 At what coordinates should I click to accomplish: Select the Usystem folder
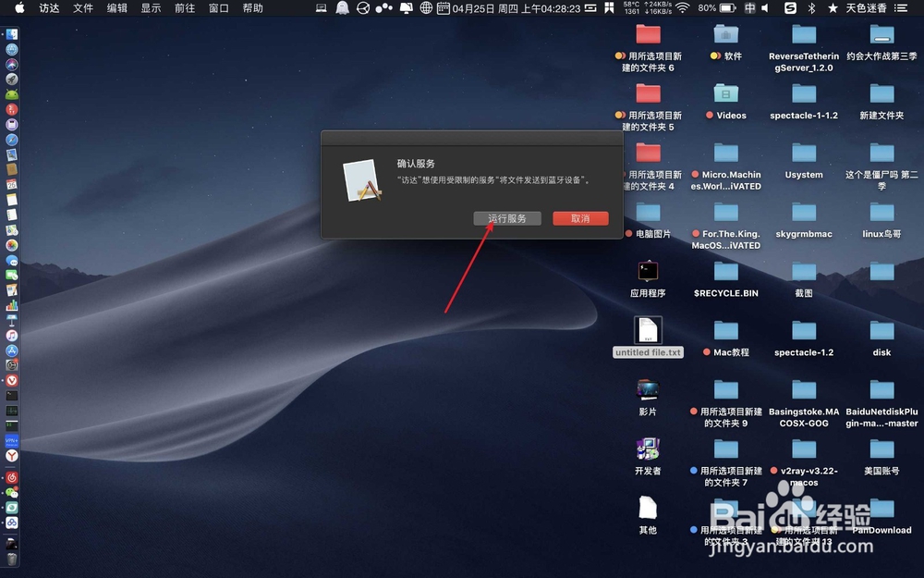coord(804,160)
